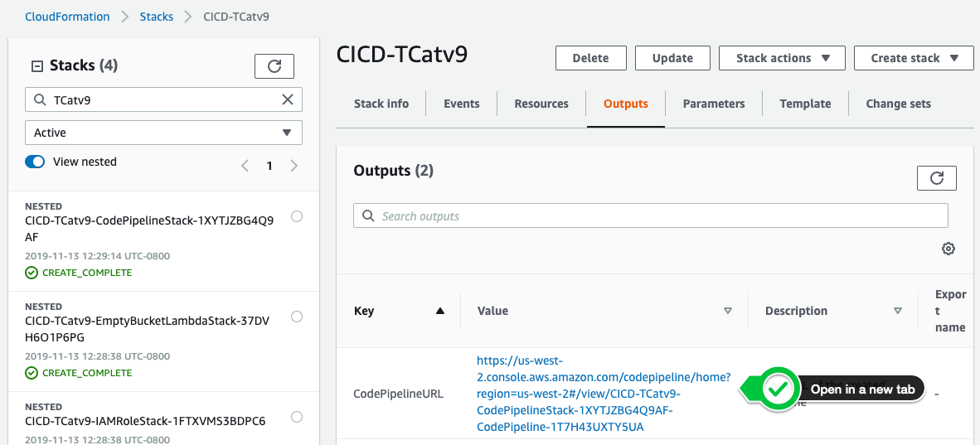Click page number 1 in stacks pagination

tap(269, 166)
